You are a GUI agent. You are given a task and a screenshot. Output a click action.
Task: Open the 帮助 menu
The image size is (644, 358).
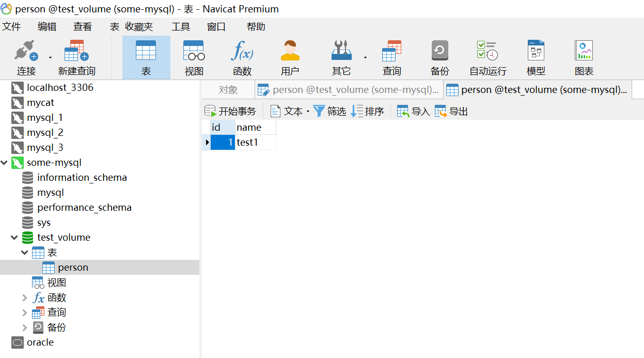click(256, 26)
